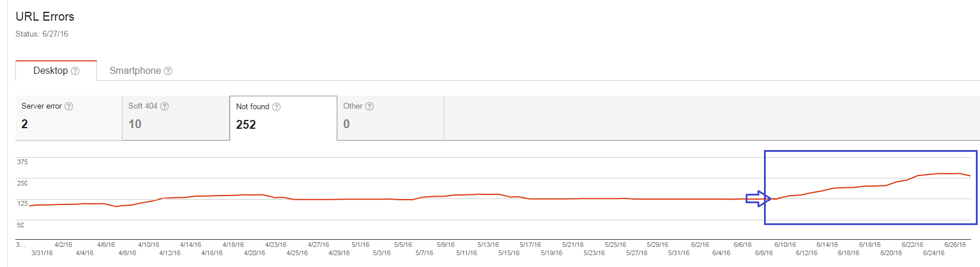Image resolution: width=980 pixels, height=267 pixels.
Task: Show Soft 404 errors panel
Action: 176,118
